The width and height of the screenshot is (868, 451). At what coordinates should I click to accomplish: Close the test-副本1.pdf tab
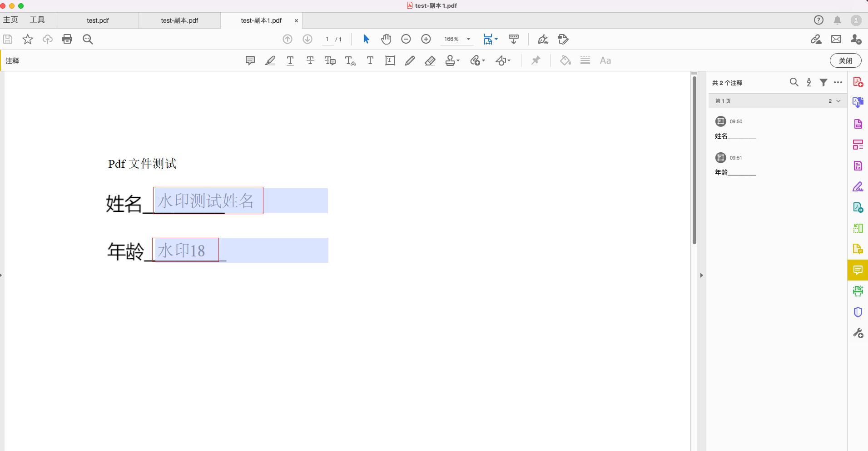(x=296, y=20)
